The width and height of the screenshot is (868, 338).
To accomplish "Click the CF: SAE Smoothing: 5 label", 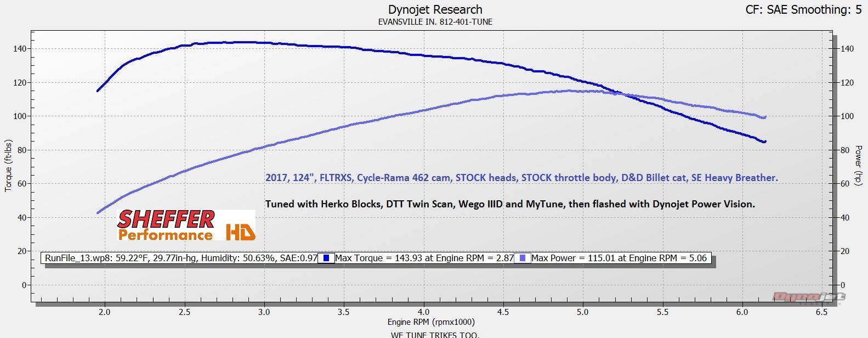I will click(803, 9).
